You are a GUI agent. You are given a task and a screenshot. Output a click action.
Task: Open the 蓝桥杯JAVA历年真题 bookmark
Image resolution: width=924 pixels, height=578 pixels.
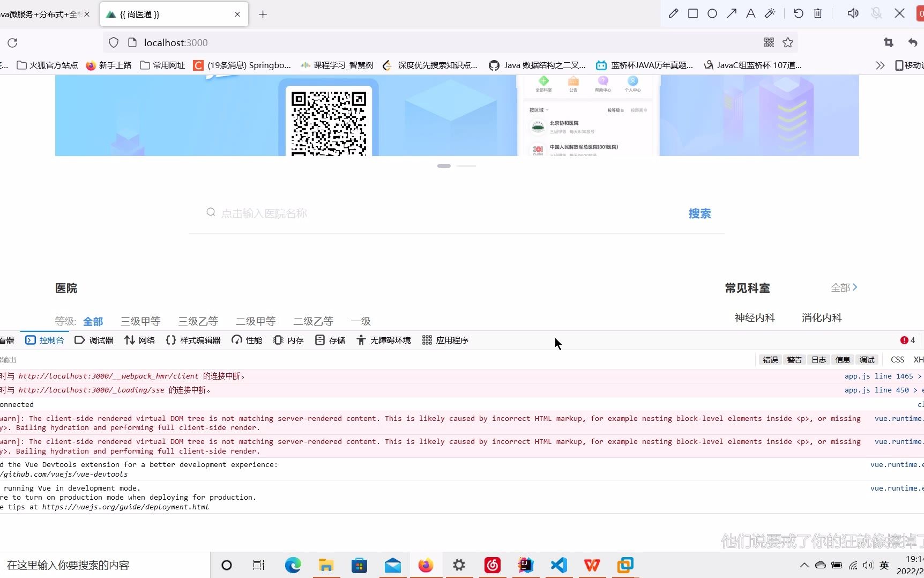645,65
